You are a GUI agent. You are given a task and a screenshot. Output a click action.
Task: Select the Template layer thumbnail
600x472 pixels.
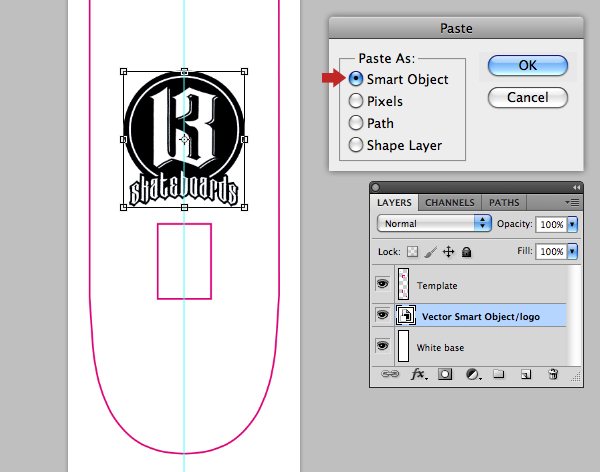[x=403, y=284]
